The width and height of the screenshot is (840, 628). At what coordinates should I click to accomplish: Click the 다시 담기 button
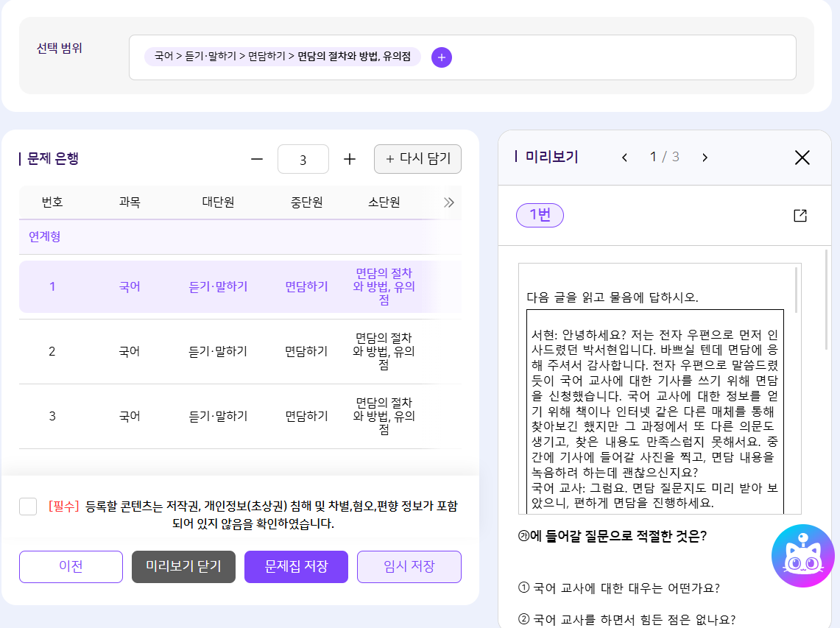tap(417, 159)
